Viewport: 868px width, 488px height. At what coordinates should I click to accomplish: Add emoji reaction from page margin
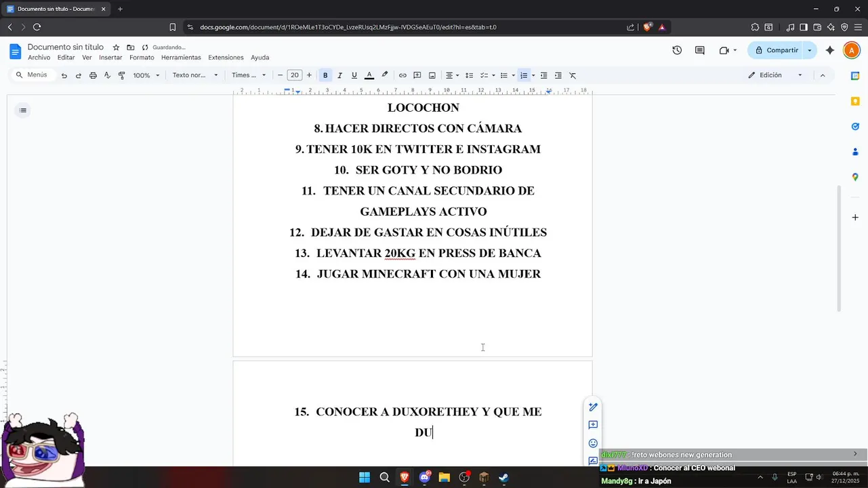593,443
